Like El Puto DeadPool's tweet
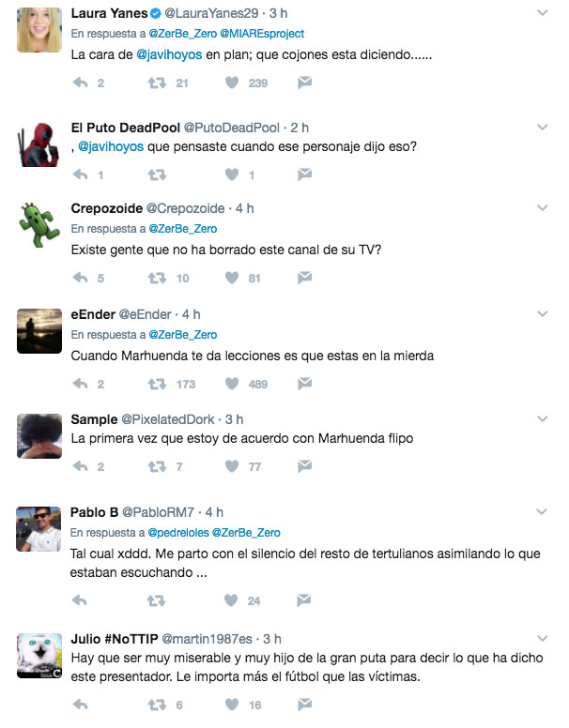 [x=232, y=174]
